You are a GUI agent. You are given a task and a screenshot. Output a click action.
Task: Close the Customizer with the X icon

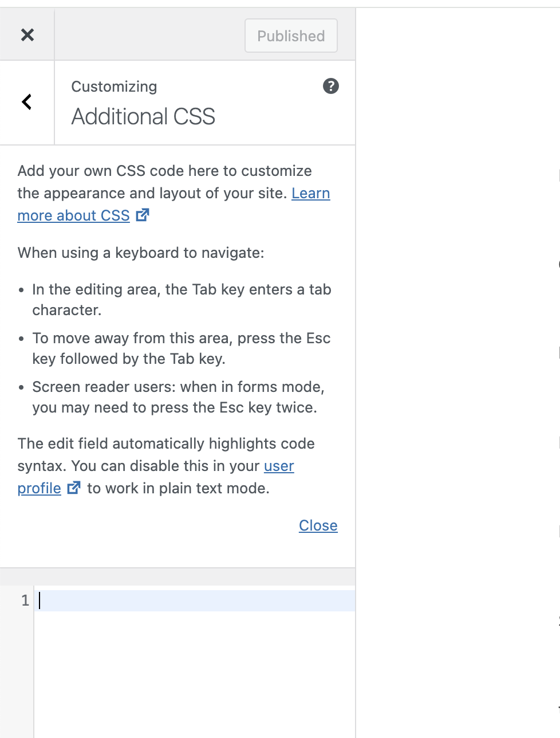27,35
